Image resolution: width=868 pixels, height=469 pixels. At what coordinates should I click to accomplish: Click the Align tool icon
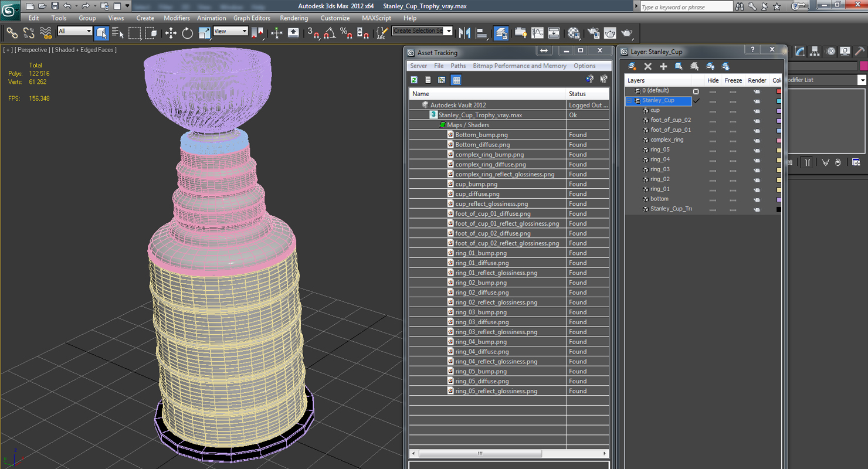pyautogui.click(x=482, y=33)
